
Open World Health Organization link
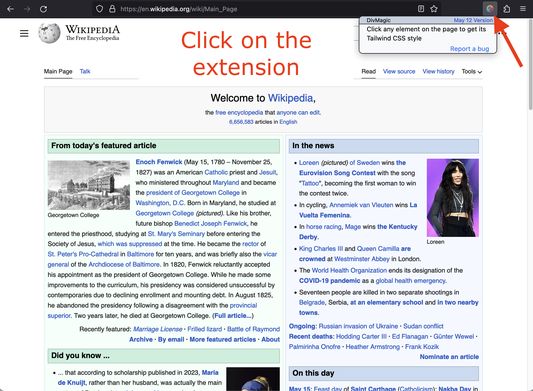click(349, 270)
